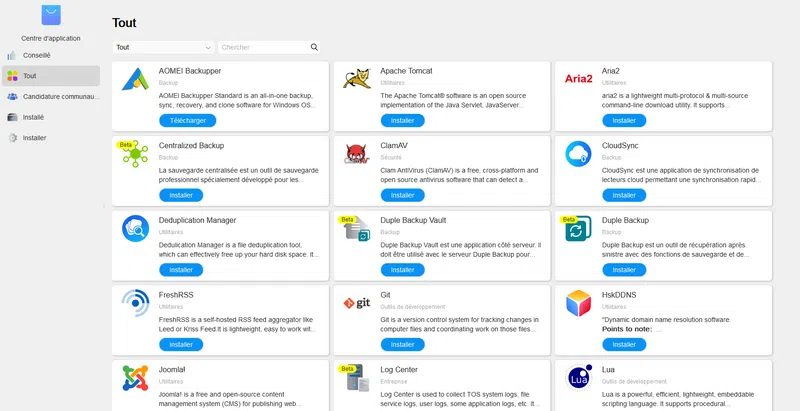Open the Conseillé section
Image resolution: width=800 pixels, height=411 pixels.
pos(51,55)
